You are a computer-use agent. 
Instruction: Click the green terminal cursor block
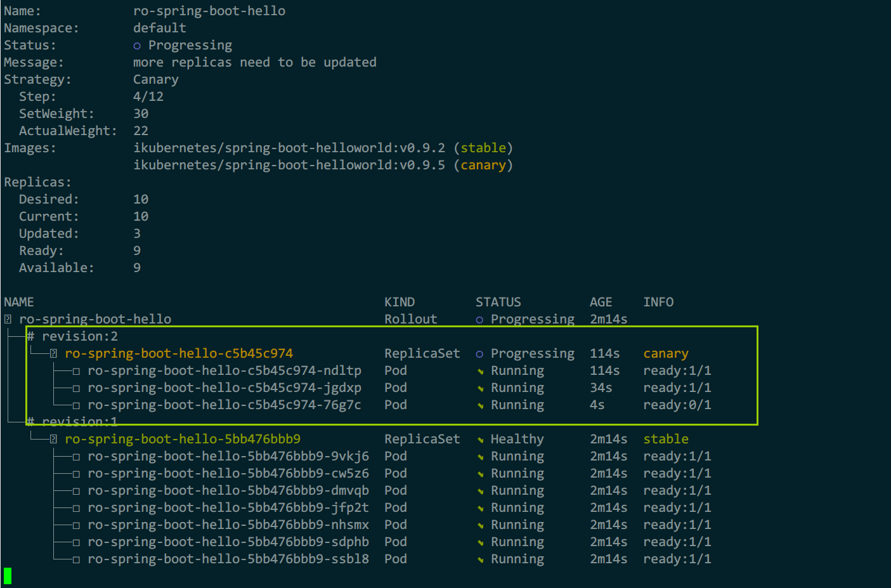point(8,576)
